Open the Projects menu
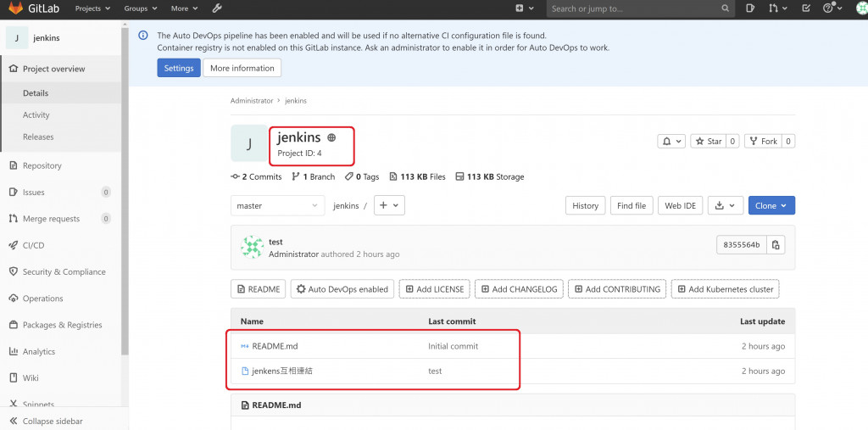The width and height of the screenshot is (868, 430). (92, 8)
